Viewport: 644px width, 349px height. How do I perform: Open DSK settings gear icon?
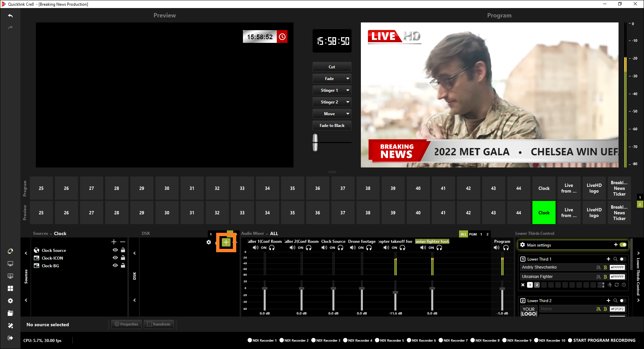(209, 242)
